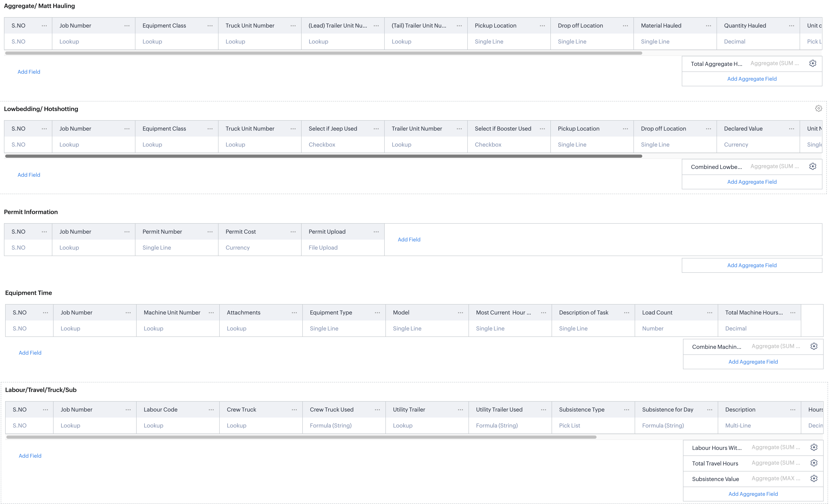Add Aggregate Field in Permit Information section
Screen dimensions: 830x504
[752, 265]
